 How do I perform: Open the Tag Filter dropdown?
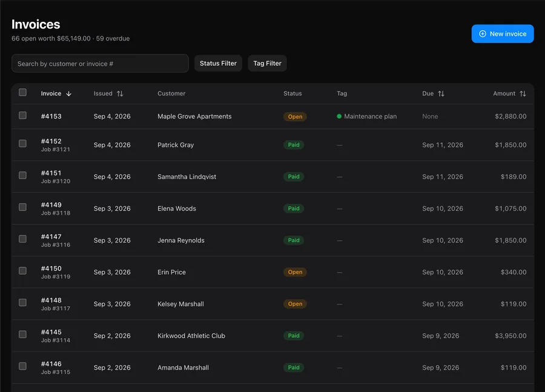point(267,63)
